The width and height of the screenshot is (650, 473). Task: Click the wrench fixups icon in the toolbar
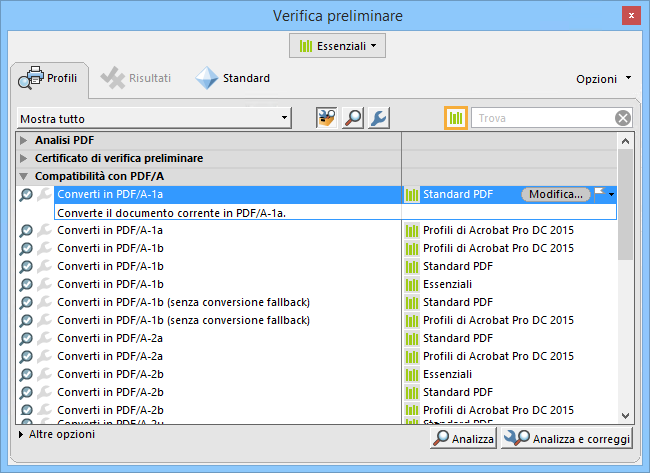click(378, 118)
